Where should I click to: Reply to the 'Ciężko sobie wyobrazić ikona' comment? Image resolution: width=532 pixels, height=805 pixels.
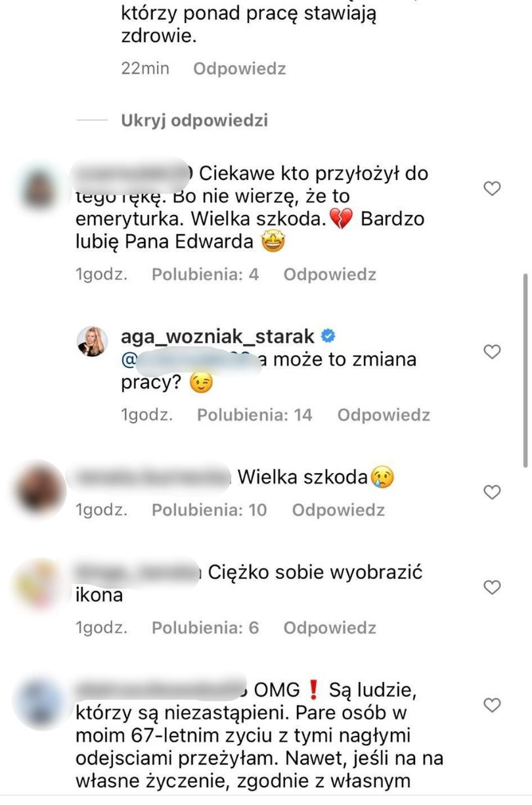point(330,628)
